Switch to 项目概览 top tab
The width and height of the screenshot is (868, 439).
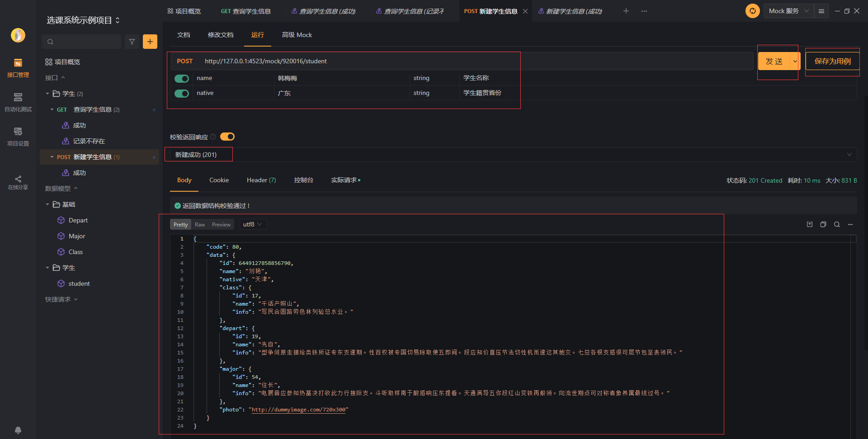184,11
